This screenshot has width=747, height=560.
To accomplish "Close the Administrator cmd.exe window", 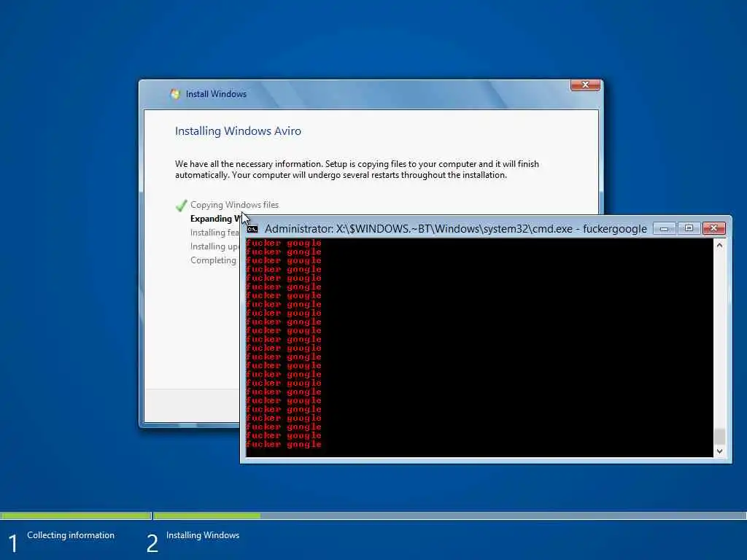I will click(x=713, y=228).
